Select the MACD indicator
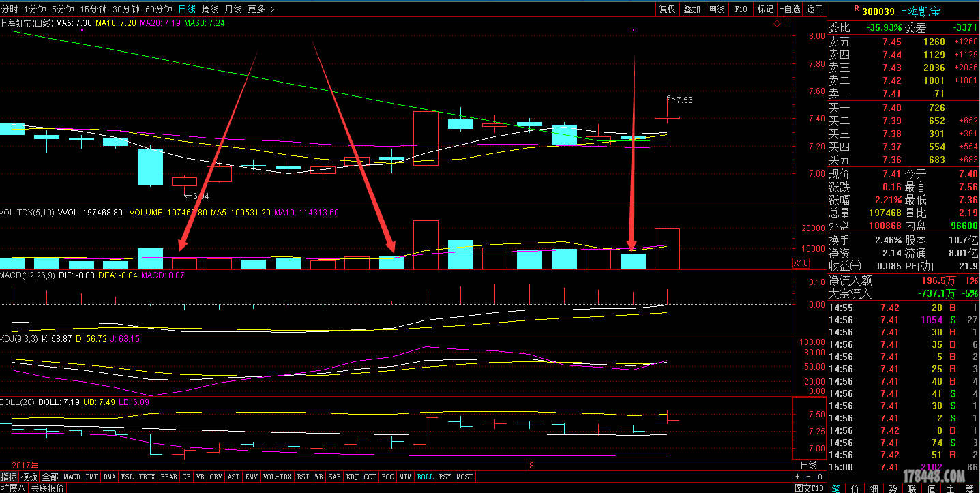 72,477
